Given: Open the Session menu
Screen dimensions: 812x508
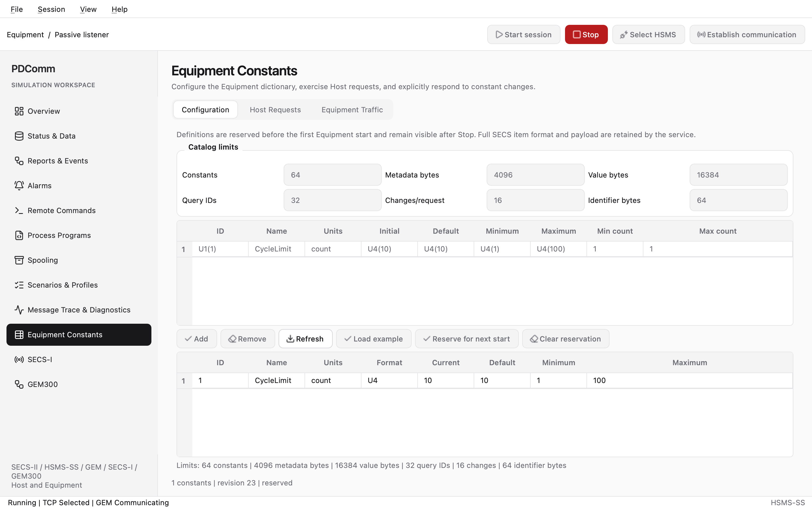Looking at the screenshot, I should [x=51, y=9].
